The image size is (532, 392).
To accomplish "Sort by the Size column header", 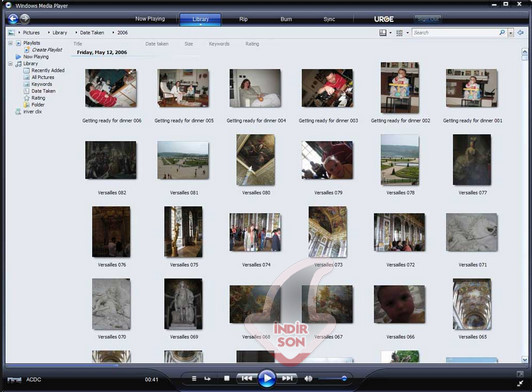I will (189, 44).
